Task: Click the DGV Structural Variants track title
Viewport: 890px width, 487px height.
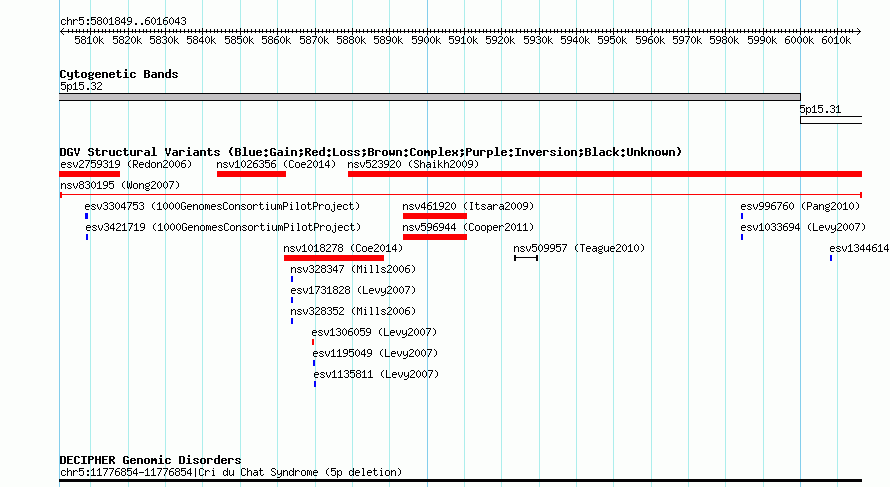Action: (371, 153)
